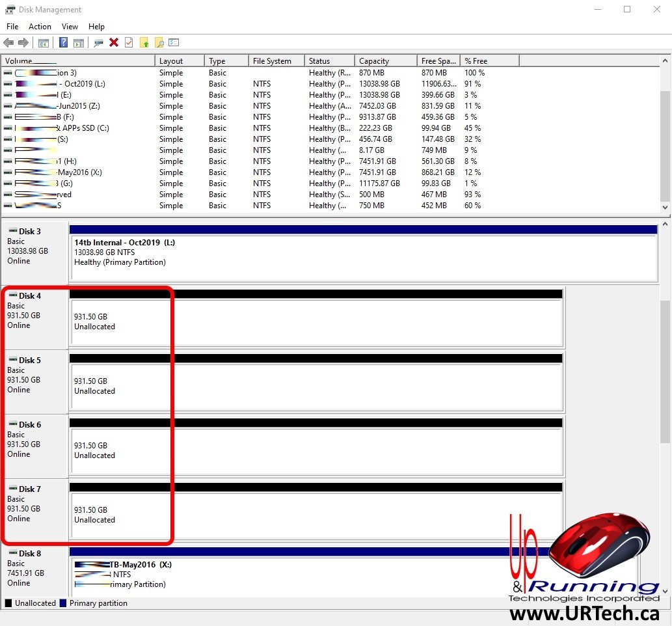Viewport: 672px width, 626px height.
Task: Click the Properties checkmark page icon
Action: [129, 43]
